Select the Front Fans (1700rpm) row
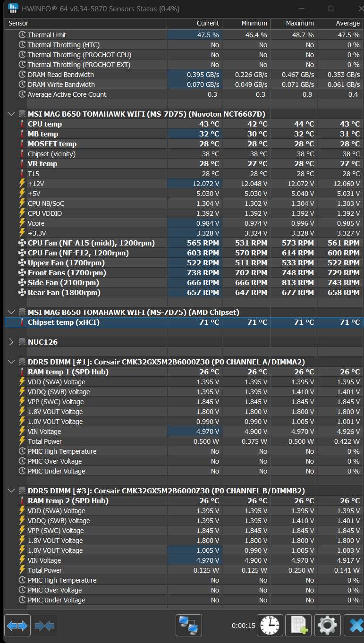 [x=184, y=273]
